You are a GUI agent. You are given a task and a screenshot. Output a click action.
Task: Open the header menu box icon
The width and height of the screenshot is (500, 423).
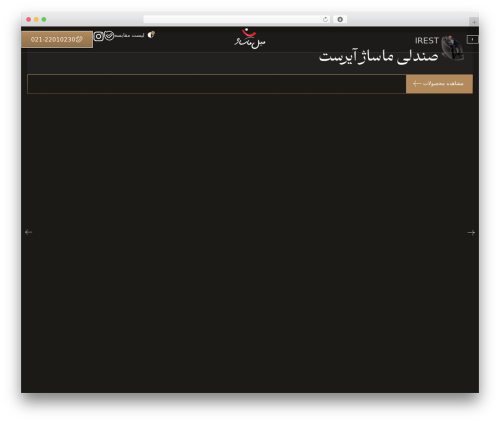[x=472, y=39]
